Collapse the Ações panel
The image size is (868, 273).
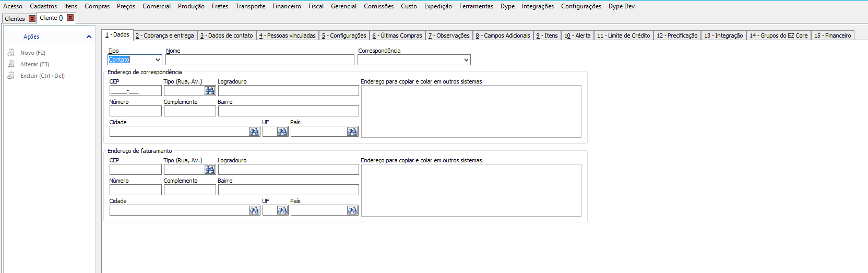(89, 37)
